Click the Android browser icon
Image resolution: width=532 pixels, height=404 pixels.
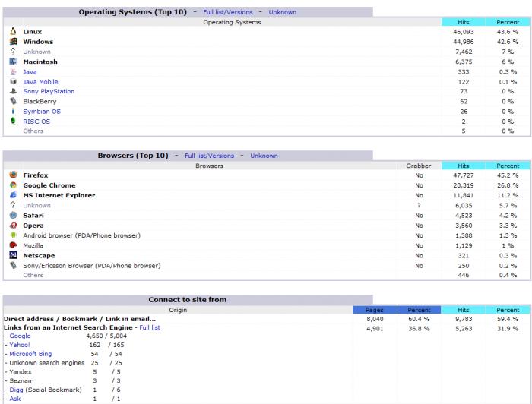[x=13, y=235]
